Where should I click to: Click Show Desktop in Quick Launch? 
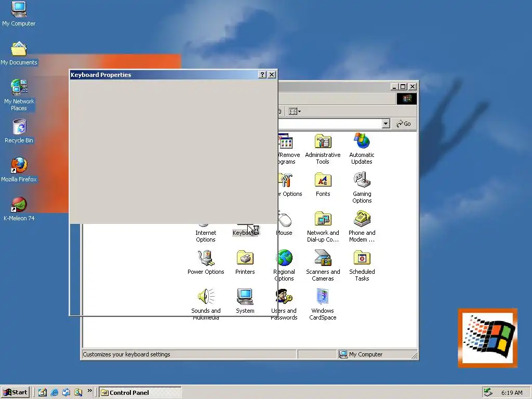click(x=43, y=393)
